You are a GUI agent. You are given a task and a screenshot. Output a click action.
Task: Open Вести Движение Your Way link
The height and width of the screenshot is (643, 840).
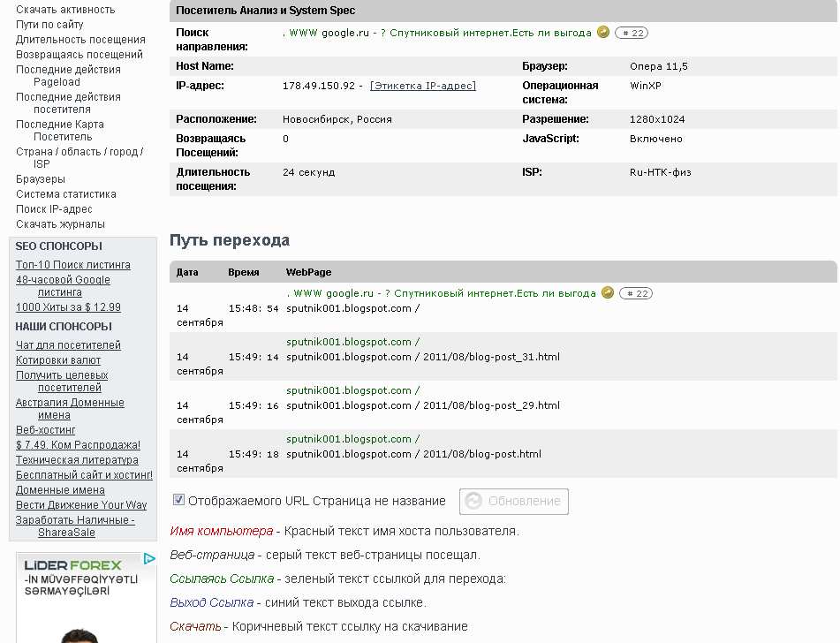click(x=81, y=504)
